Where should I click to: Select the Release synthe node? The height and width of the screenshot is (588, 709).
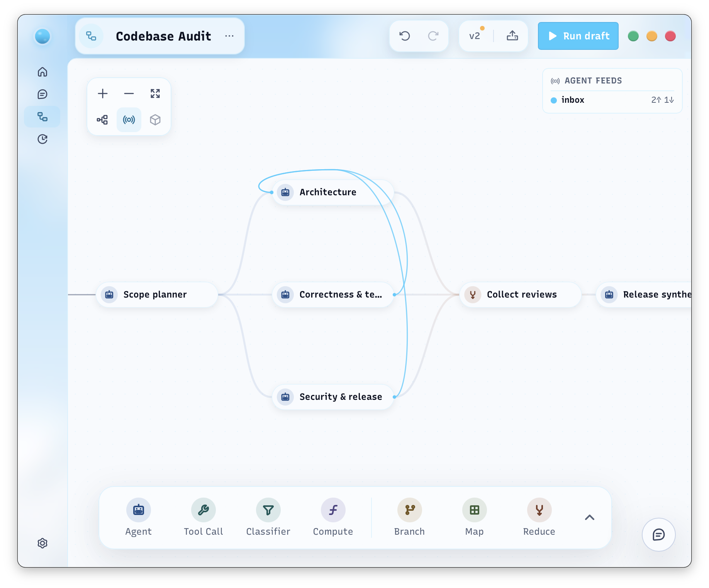click(644, 294)
